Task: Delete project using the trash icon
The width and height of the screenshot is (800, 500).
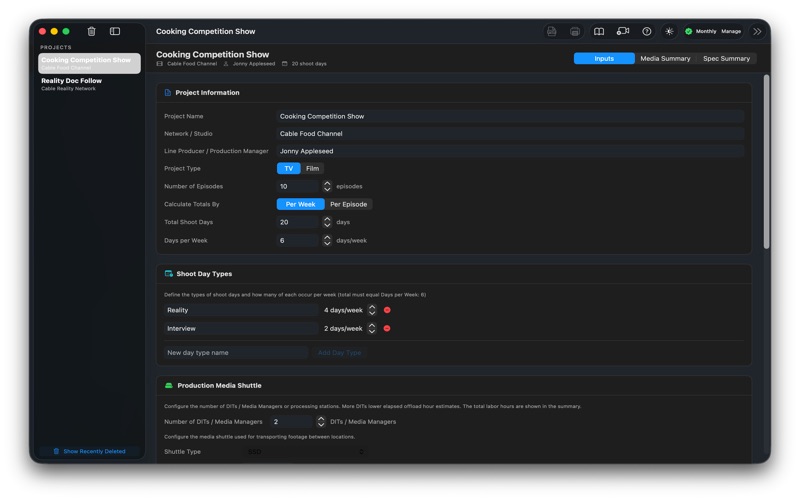Action: pyautogui.click(x=91, y=31)
